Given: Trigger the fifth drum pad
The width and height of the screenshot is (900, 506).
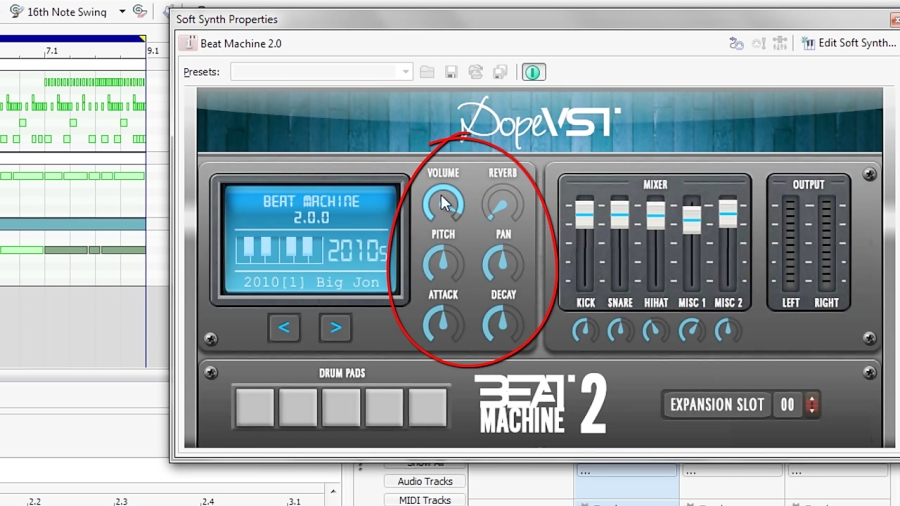Looking at the screenshot, I should click(x=428, y=407).
